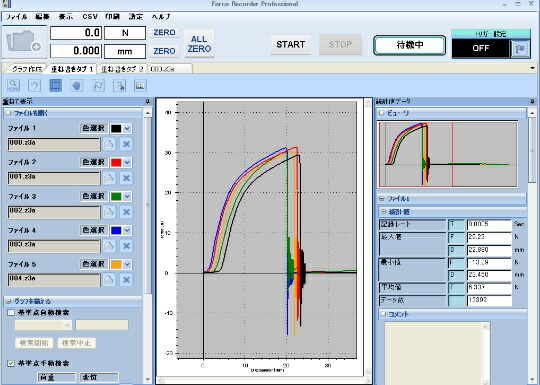Click the new folder icon at top left
The width and height of the screenshot is (540, 385).
(24, 42)
